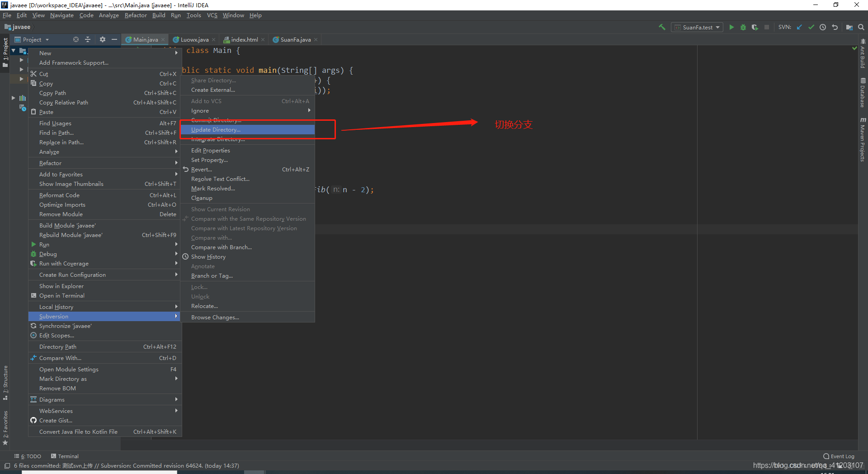
Task: Expand the Ignore submenu
Action: [x=247, y=110]
